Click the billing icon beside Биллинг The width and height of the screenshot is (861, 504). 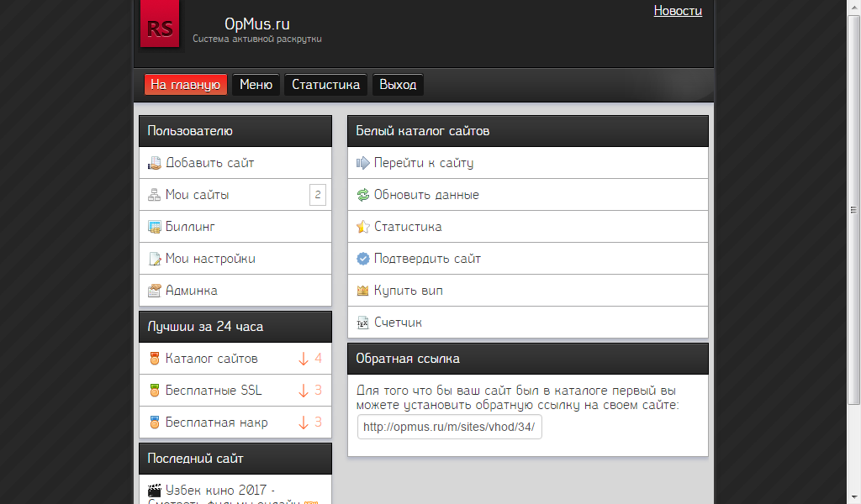tap(154, 227)
